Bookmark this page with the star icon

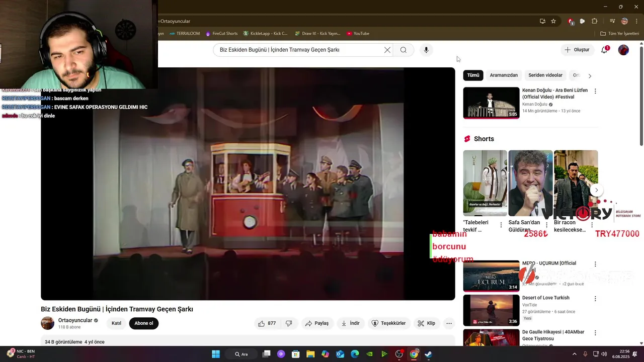[553, 21]
